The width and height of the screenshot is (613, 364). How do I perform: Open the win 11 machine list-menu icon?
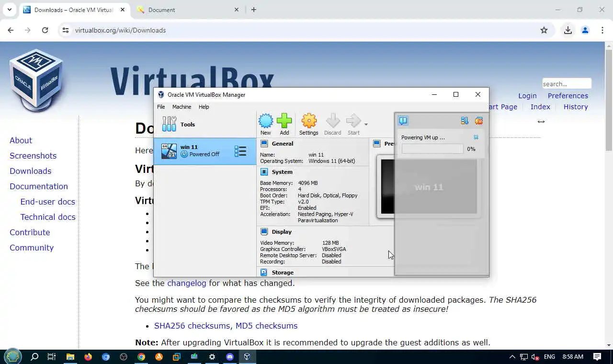(240, 151)
